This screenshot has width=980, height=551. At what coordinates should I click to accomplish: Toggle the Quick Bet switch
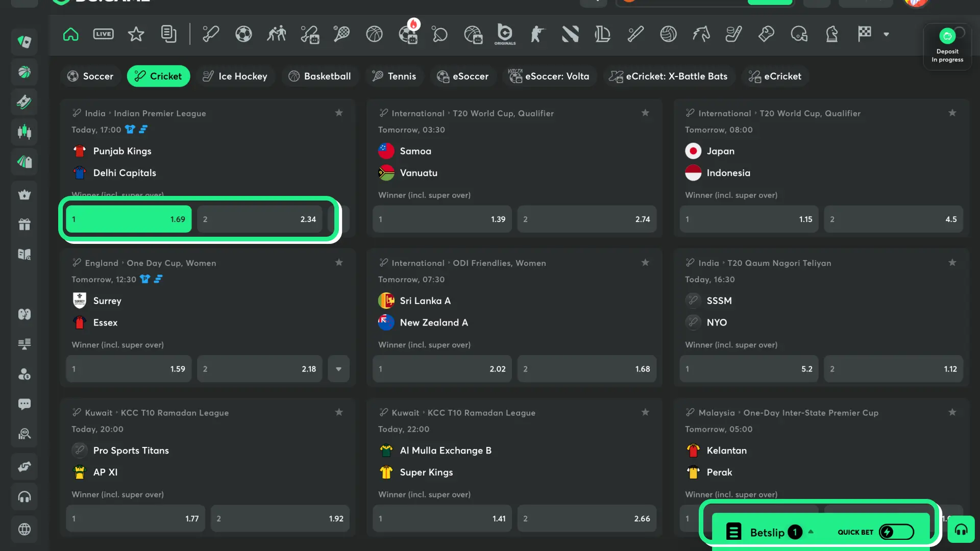(x=896, y=532)
